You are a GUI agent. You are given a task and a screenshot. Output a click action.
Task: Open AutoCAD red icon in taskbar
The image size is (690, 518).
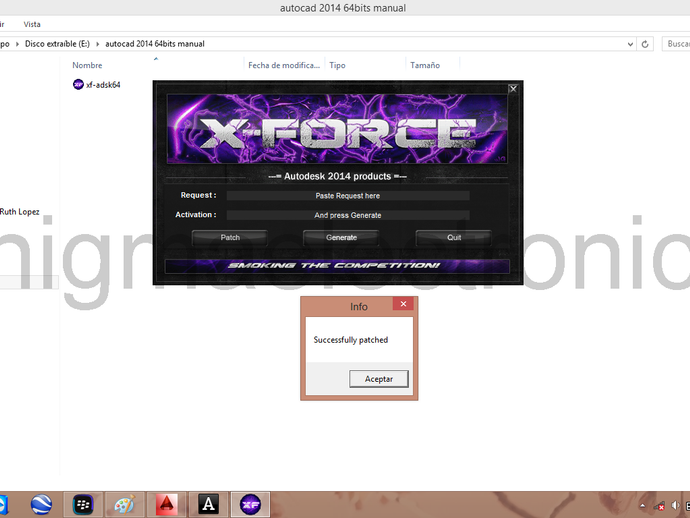click(166, 504)
